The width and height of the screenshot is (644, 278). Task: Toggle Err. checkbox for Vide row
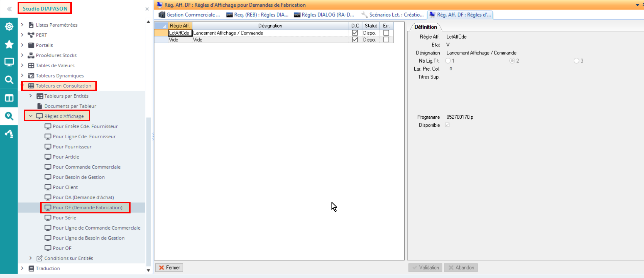click(x=386, y=40)
